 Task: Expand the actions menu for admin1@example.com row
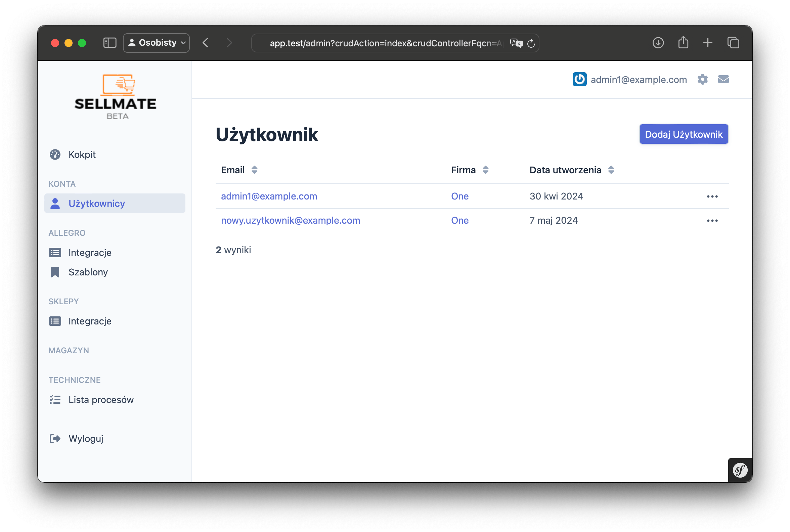(712, 196)
